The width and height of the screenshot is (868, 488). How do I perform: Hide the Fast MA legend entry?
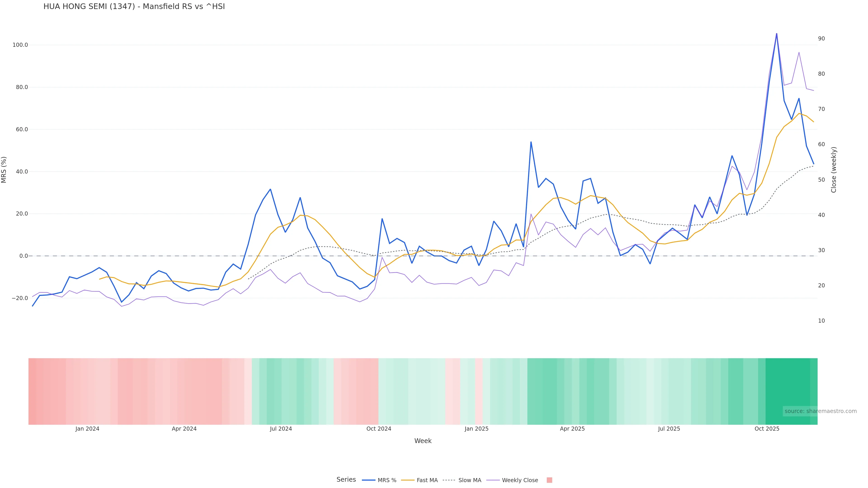click(x=427, y=480)
